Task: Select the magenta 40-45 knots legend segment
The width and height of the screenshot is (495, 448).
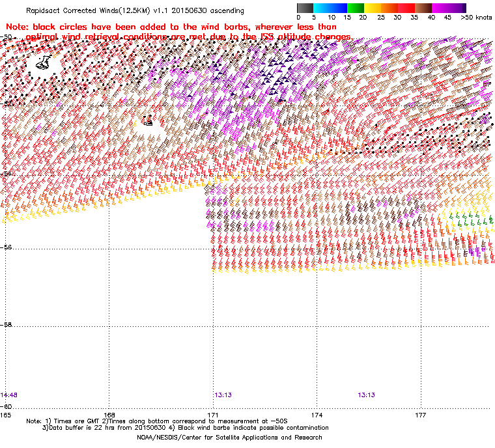Action: (x=440, y=8)
